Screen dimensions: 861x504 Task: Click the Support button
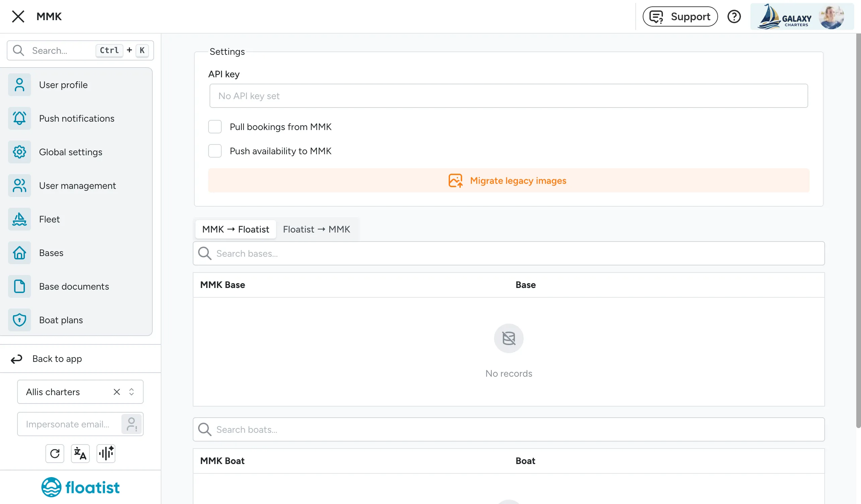(680, 16)
